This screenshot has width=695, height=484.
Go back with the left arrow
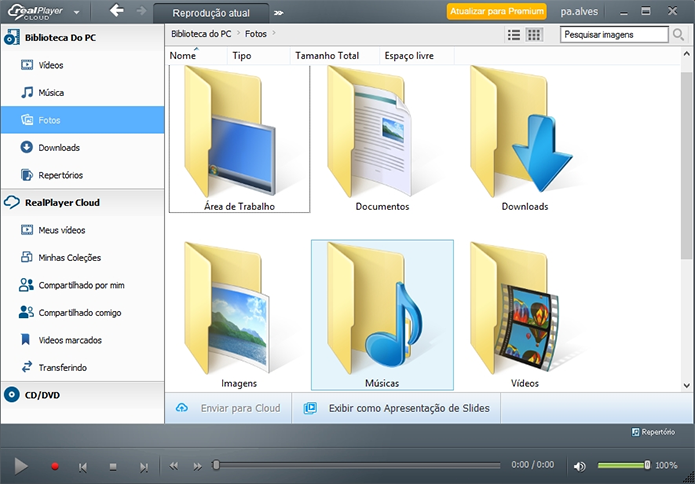coord(117,10)
